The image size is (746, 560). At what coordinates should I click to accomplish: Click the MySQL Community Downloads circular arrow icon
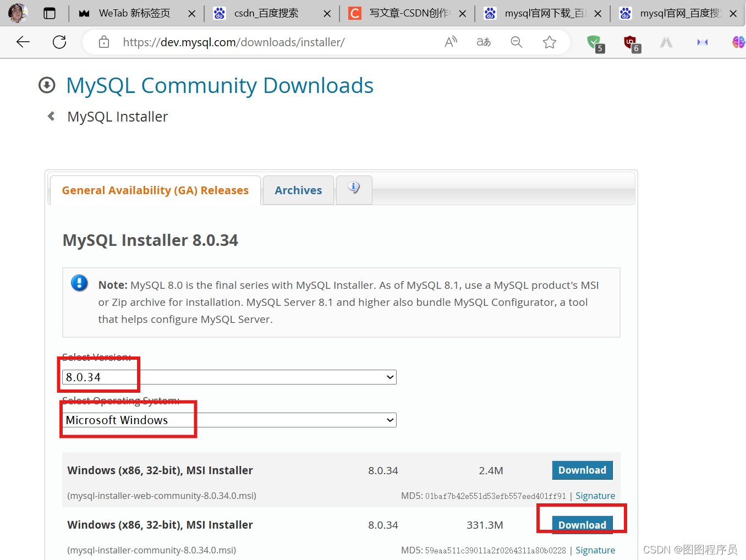pyautogui.click(x=47, y=85)
